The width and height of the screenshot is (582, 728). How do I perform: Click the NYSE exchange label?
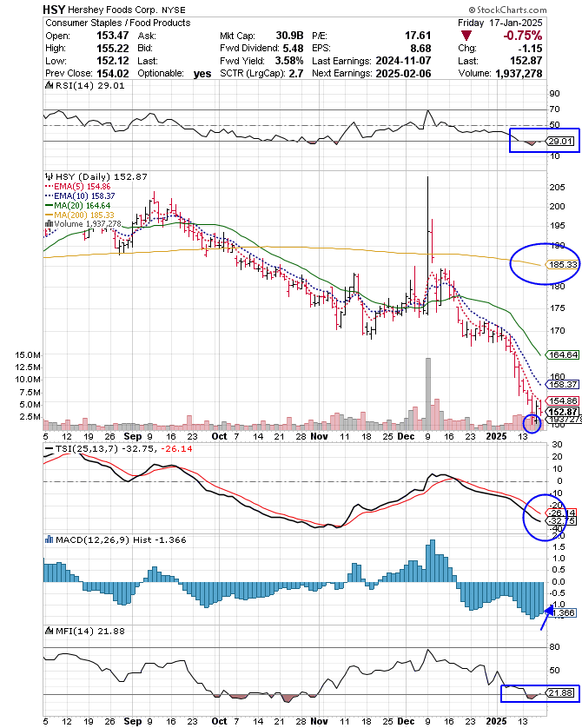coord(174,10)
